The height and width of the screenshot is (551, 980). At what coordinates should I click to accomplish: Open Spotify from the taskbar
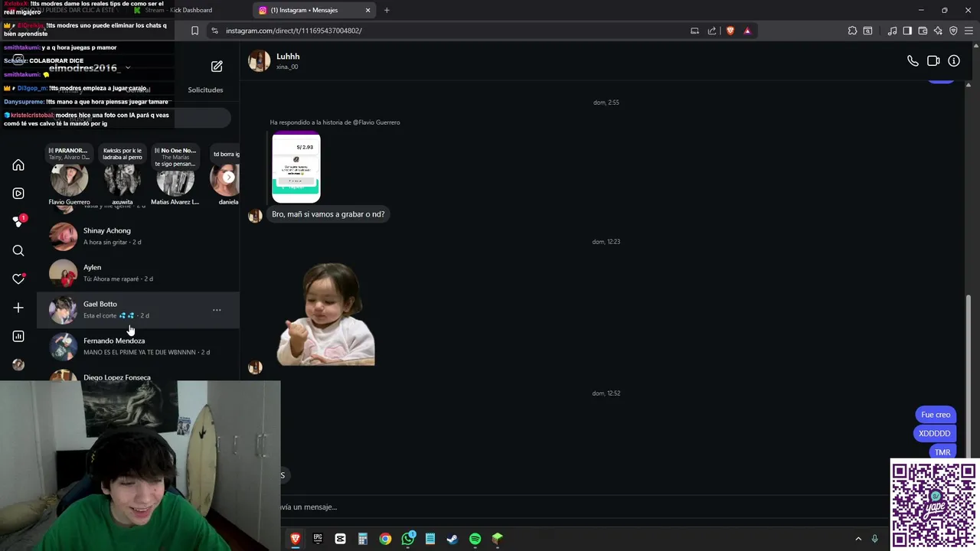[x=475, y=539]
